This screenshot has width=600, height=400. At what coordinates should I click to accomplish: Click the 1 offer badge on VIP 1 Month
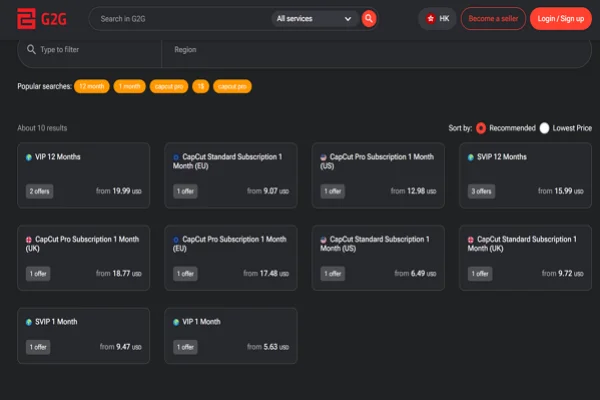pos(185,347)
